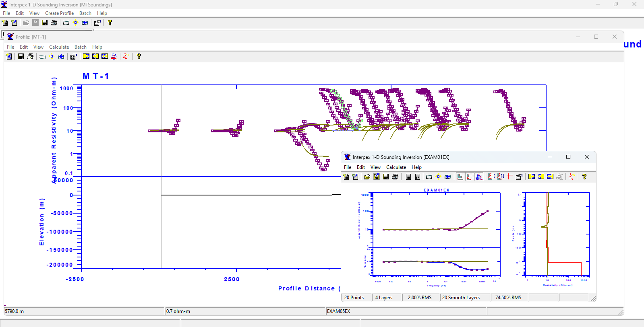The height and width of the screenshot is (327, 644).
Task: Click the "M T - 1" profile plot title
Action: (95, 76)
